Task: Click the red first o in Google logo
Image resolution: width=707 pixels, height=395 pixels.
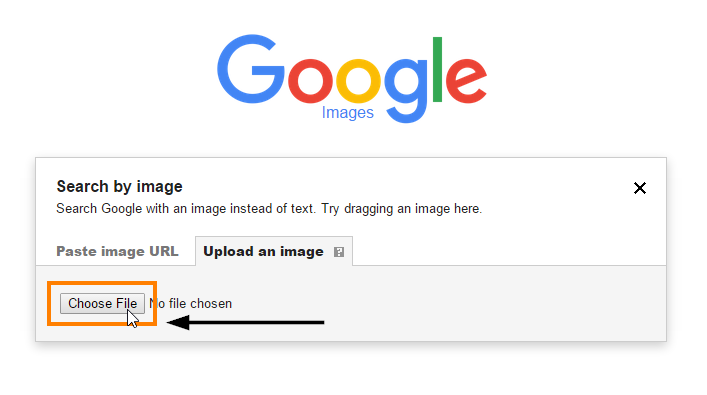Action: click(310, 81)
